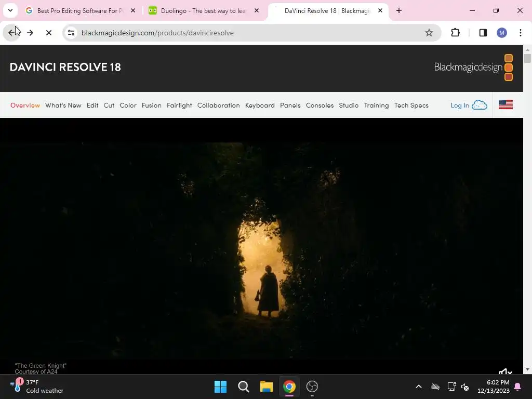The width and height of the screenshot is (532, 399).
Task: Open the clock showing 6:02 PM
Action: coord(494,387)
